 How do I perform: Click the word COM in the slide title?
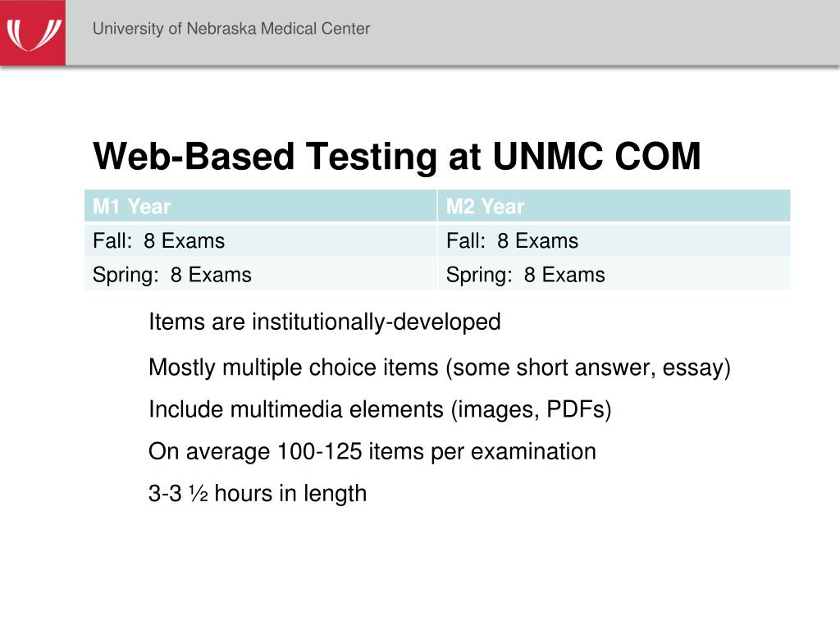pyautogui.click(x=657, y=156)
